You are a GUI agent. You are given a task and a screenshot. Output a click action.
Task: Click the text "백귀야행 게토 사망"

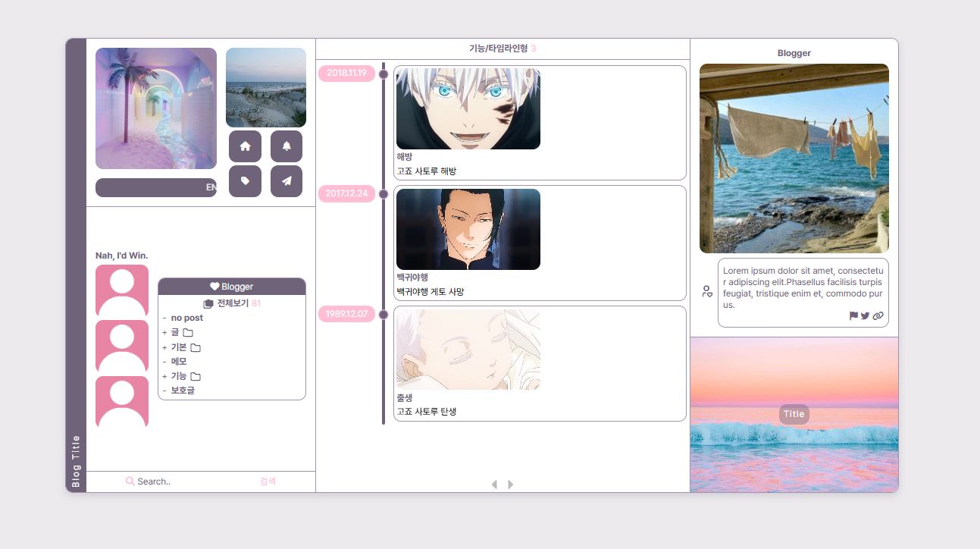tap(431, 291)
